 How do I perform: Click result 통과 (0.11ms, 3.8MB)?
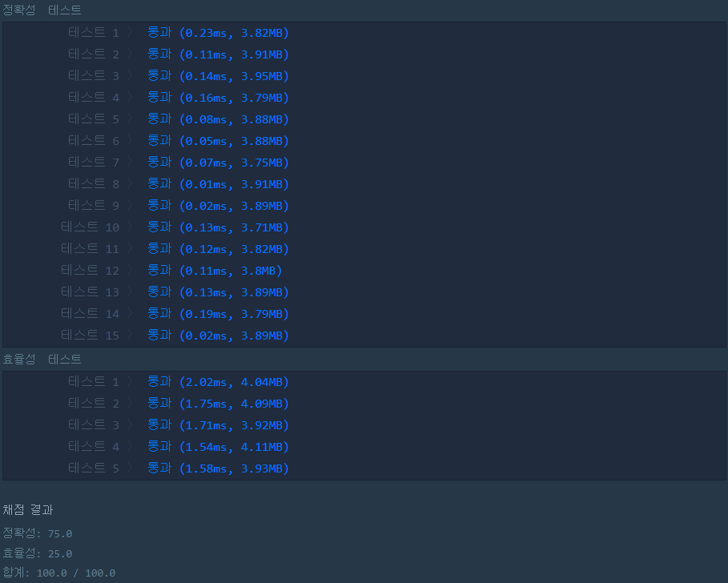[x=215, y=271]
